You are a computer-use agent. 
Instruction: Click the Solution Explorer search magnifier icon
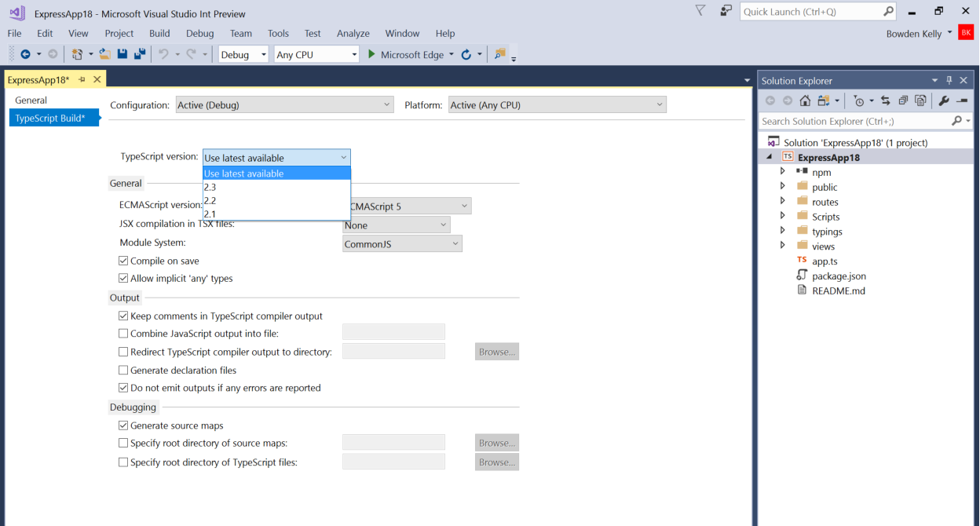tap(956, 121)
